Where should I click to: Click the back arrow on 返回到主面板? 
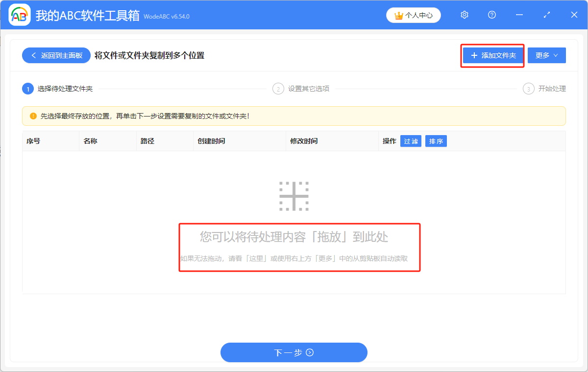coord(33,55)
